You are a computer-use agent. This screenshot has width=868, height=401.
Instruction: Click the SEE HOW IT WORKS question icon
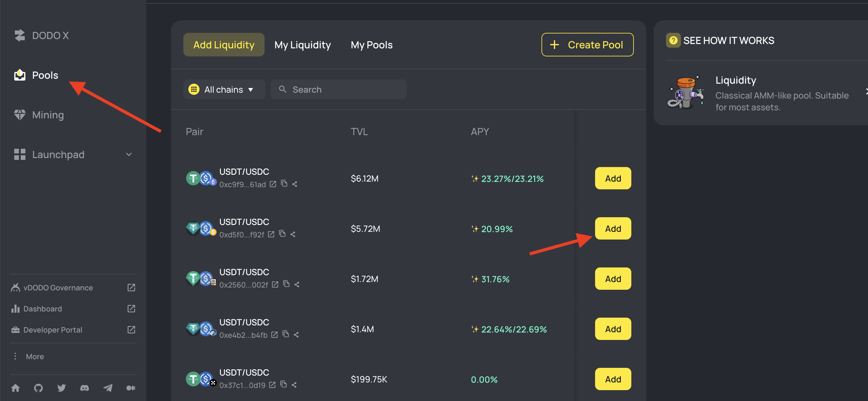673,40
